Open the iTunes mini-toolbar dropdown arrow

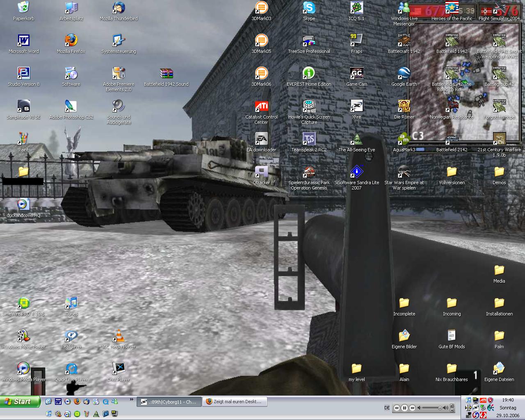452,410
